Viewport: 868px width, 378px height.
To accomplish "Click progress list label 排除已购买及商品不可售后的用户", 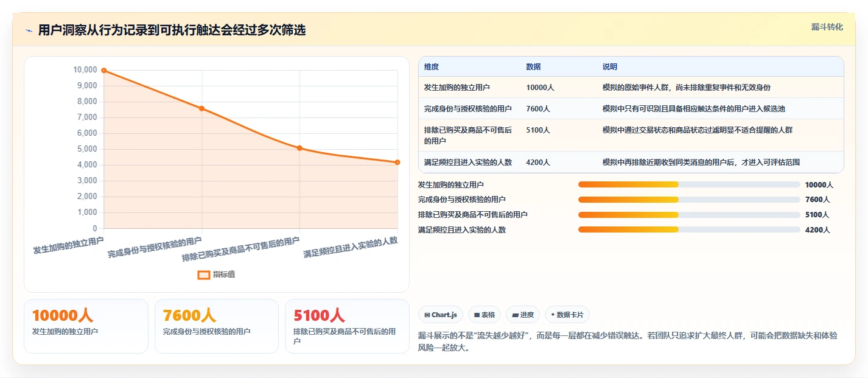I will pos(473,215).
